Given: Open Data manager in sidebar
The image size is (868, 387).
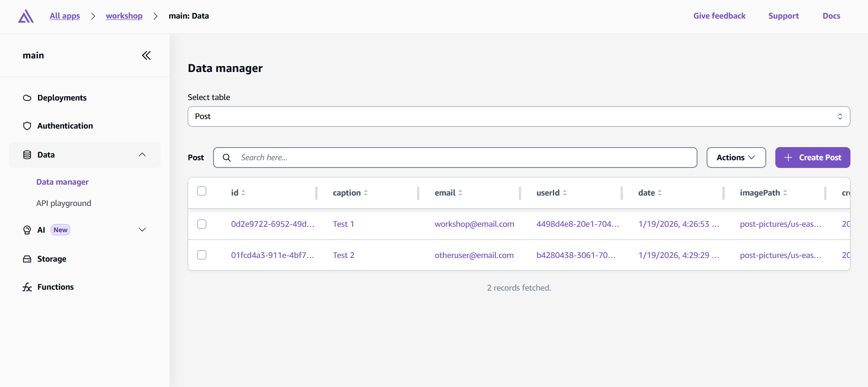Looking at the screenshot, I should [x=62, y=182].
